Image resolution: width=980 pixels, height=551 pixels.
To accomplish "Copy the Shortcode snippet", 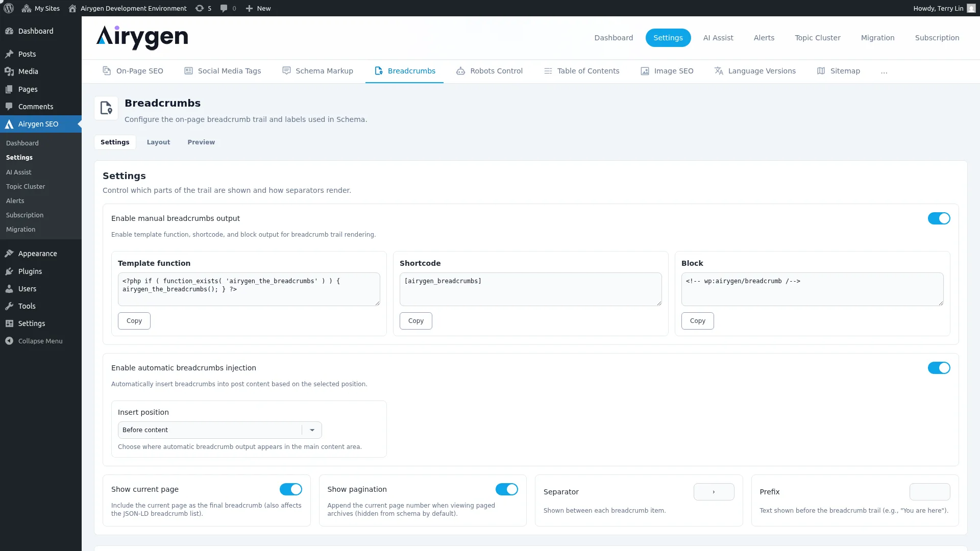I will (416, 321).
